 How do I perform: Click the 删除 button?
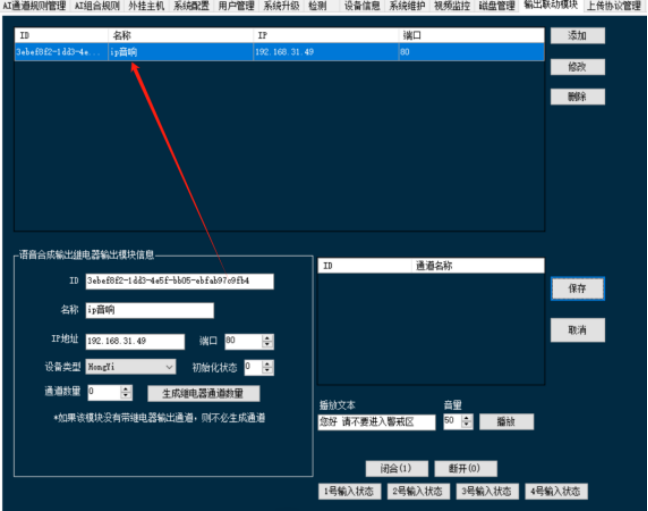click(577, 97)
